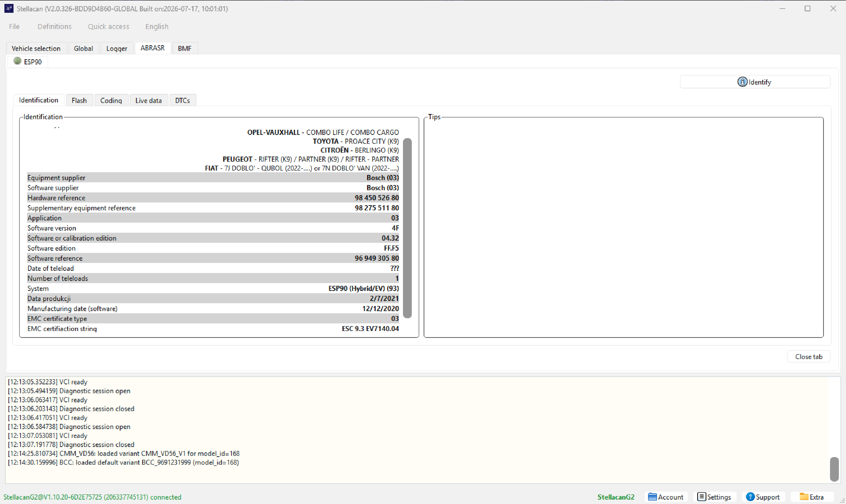
Task: Click the Equipment supplier Bosch (03) value
Action: click(383, 178)
